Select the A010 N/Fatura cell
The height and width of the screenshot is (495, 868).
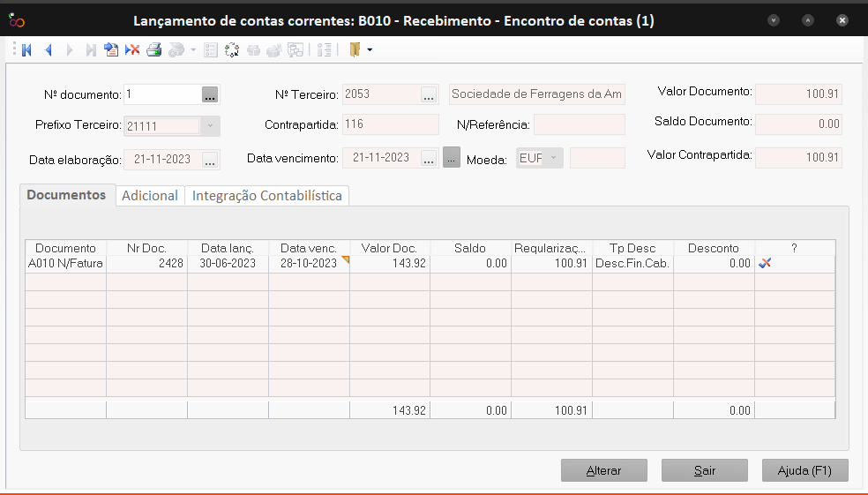tap(66, 264)
